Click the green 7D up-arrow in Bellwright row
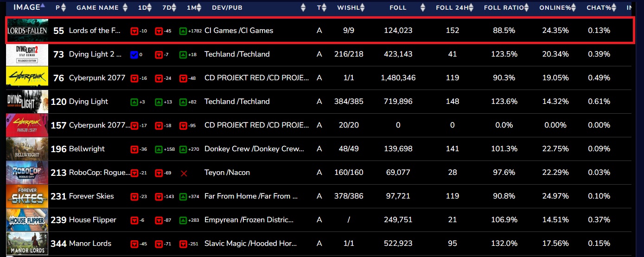 tap(159, 149)
